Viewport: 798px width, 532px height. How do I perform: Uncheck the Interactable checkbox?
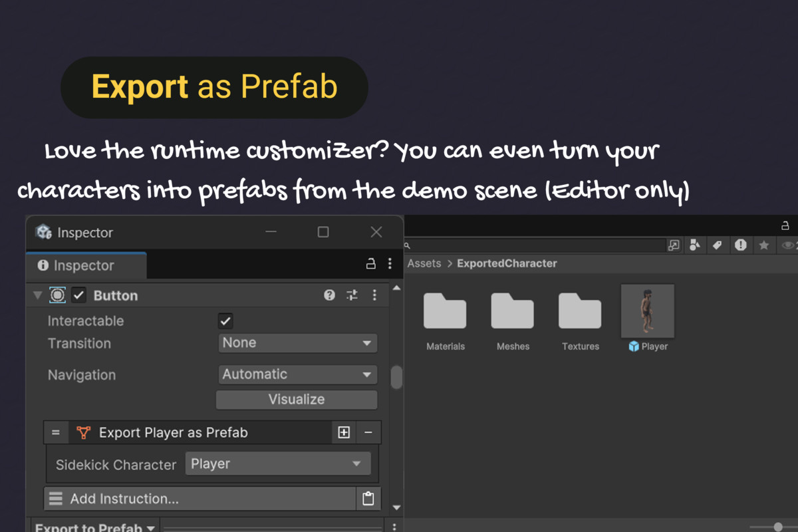(225, 321)
